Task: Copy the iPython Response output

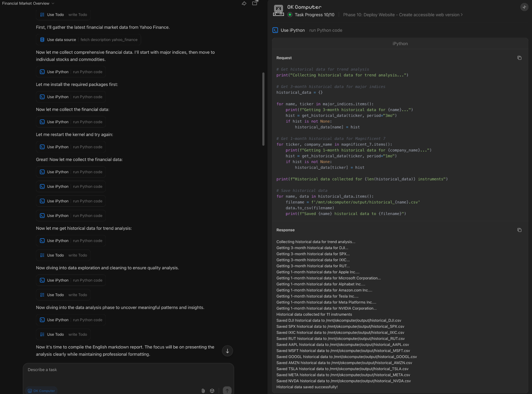Action: click(519, 230)
